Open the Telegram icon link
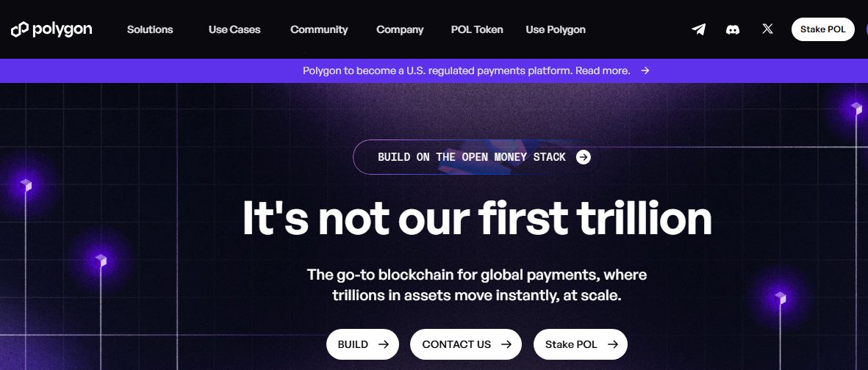868x370 pixels. (x=699, y=29)
